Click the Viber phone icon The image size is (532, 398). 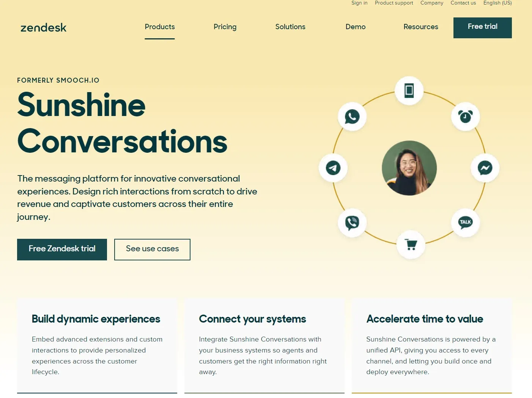(352, 223)
